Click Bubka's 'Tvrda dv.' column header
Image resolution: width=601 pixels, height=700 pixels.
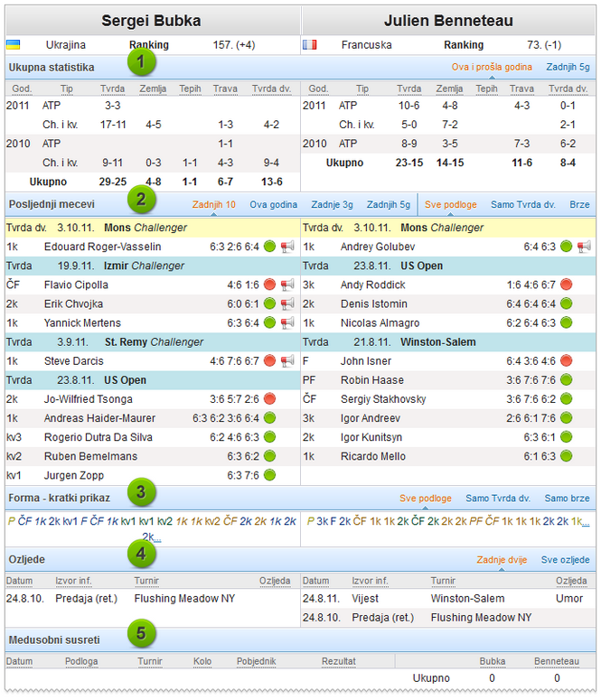click(x=271, y=89)
